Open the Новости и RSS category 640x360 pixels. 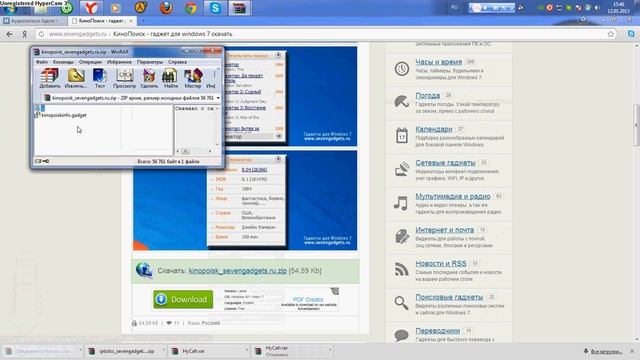tap(440, 263)
